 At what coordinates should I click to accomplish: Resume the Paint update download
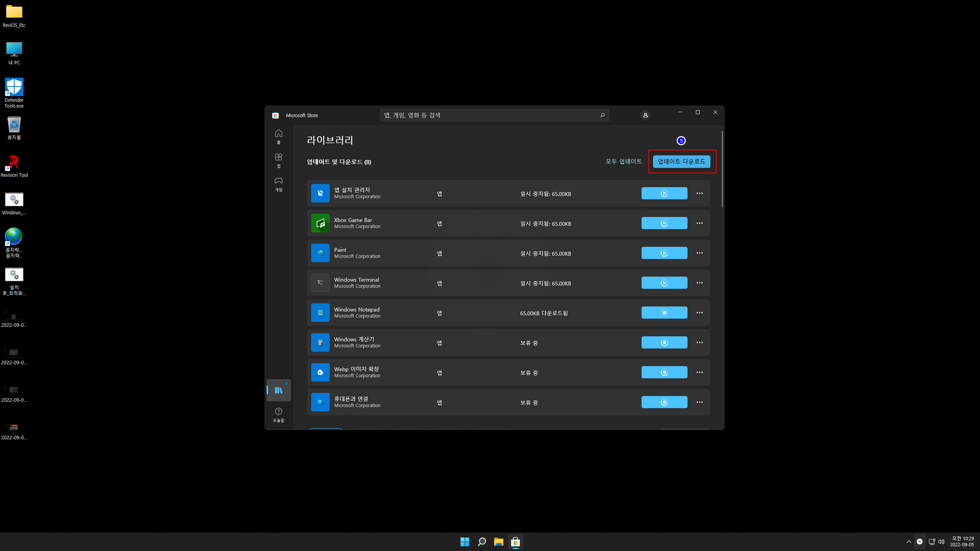pyautogui.click(x=664, y=253)
